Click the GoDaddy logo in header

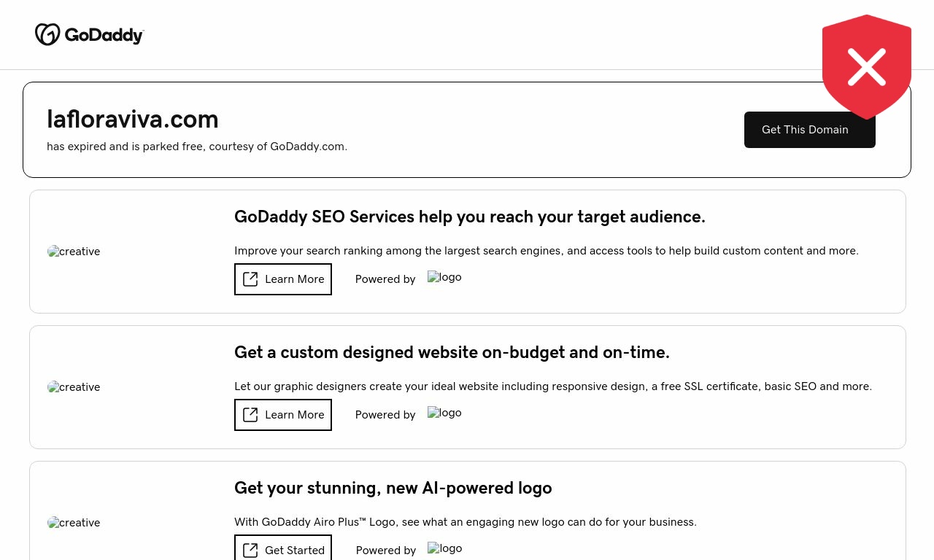pyautogui.click(x=89, y=34)
